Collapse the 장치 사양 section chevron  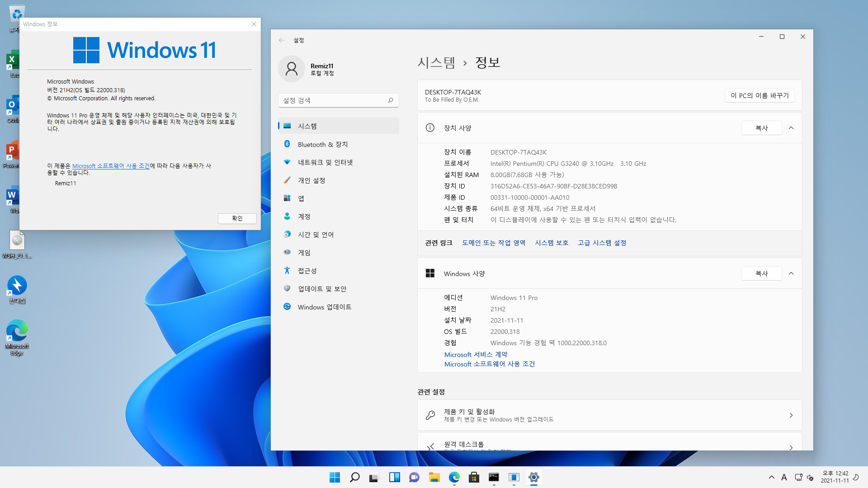coord(791,128)
